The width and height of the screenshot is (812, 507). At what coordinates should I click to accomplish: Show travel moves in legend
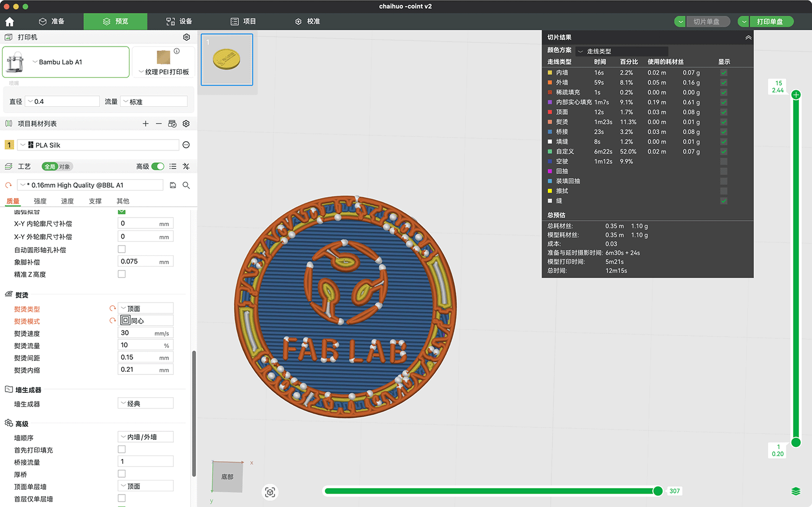tap(724, 161)
